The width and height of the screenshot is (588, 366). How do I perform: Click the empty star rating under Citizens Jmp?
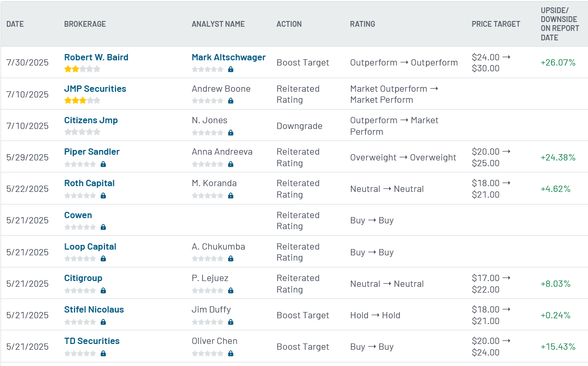pos(82,132)
